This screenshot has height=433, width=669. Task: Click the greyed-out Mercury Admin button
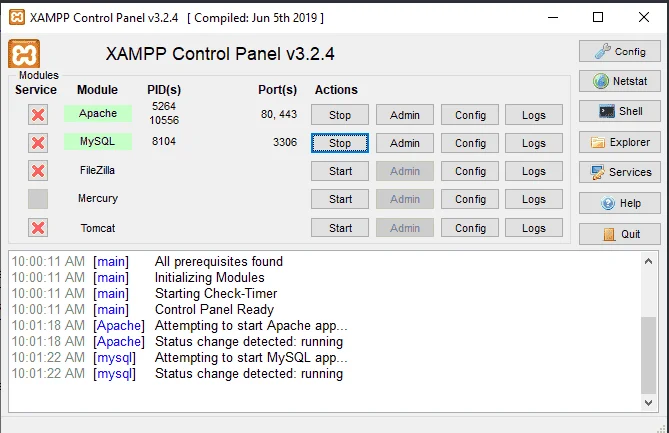pos(404,199)
